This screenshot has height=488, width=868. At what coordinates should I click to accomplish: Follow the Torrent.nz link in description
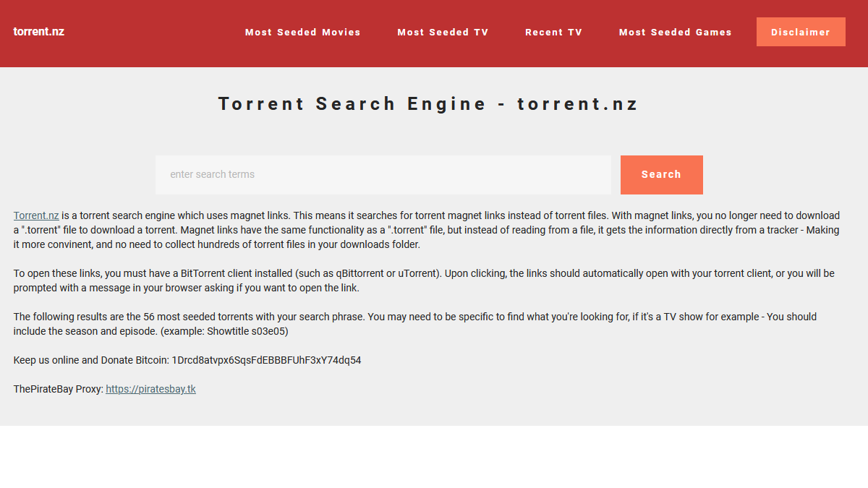click(36, 215)
